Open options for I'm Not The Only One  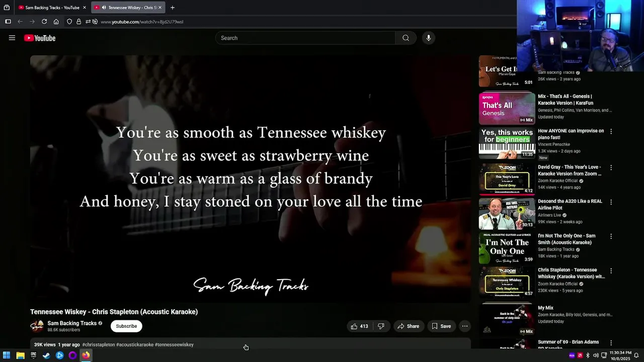click(x=611, y=236)
